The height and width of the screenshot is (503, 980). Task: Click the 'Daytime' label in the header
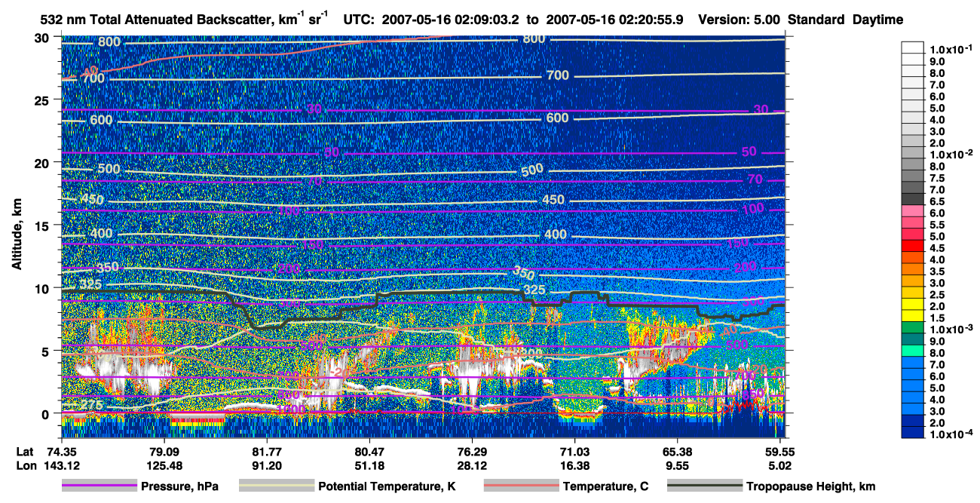(878, 20)
